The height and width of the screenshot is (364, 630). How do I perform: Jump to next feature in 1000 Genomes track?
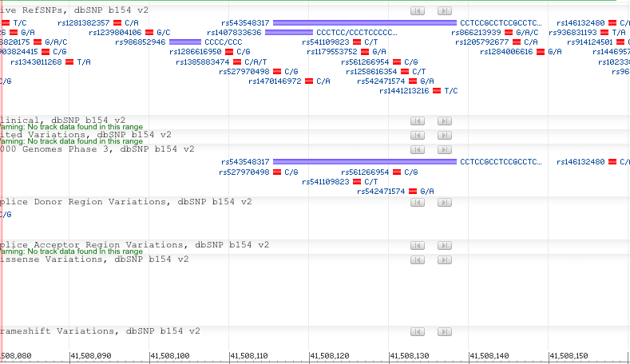click(445, 149)
